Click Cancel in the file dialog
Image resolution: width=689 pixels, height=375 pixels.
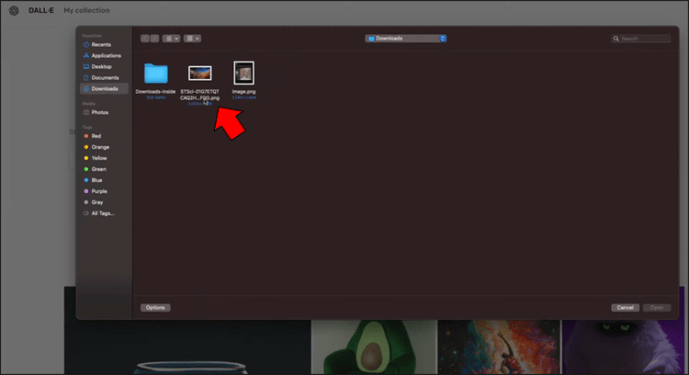point(625,307)
